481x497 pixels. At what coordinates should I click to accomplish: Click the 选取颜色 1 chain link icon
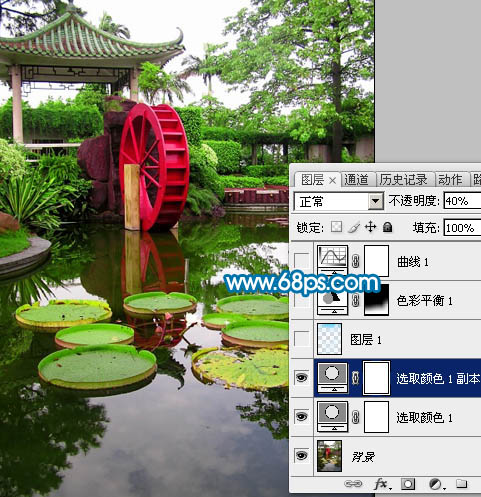pos(356,417)
